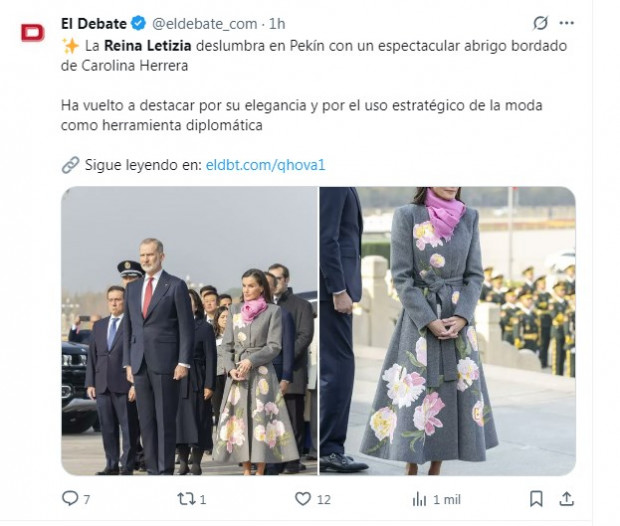Open the three-dot more options menu
This screenshot has width=620, height=526.
(x=566, y=23)
